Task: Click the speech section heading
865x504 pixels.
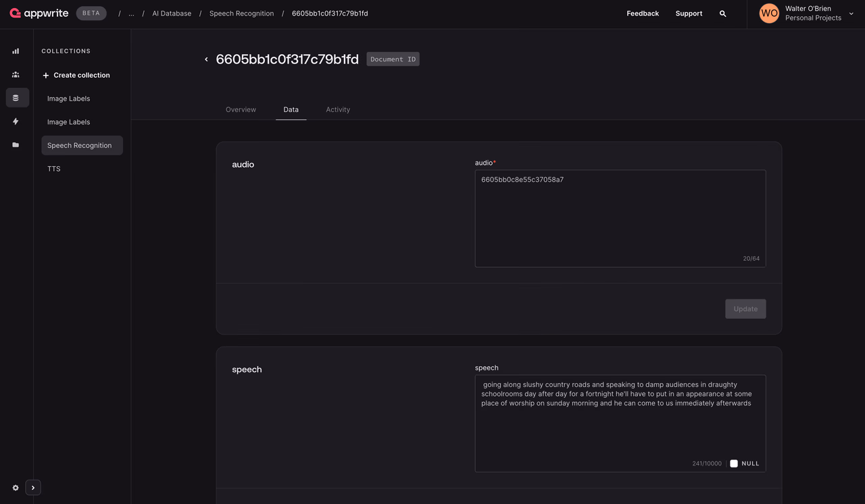Action: click(x=247, y=370)
